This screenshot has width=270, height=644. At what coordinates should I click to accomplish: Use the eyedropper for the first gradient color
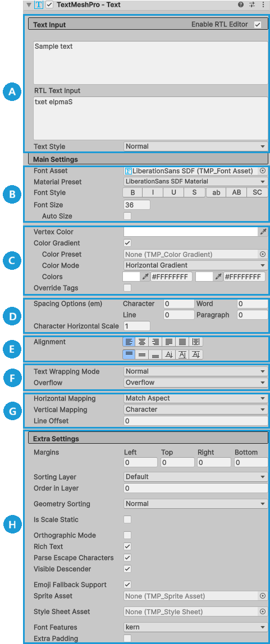[x=145, y=277]
